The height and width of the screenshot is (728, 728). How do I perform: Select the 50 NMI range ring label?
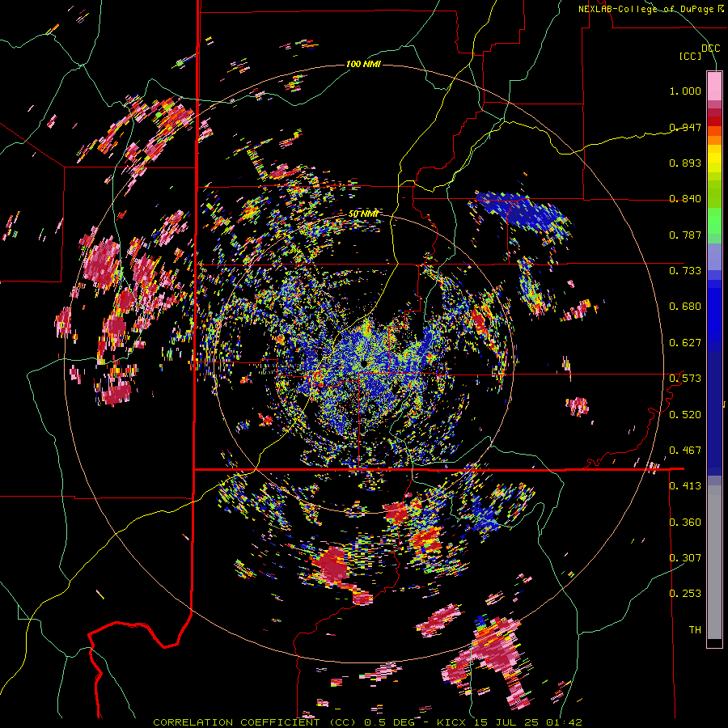point(363,214)
